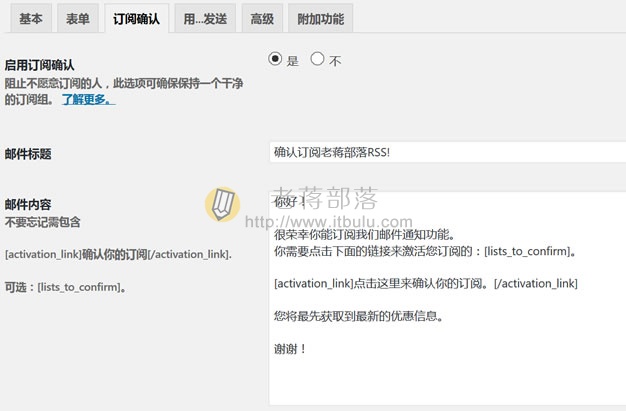
Task: Switch to the 附加功能 tab
Action: [x=321, y=18]
